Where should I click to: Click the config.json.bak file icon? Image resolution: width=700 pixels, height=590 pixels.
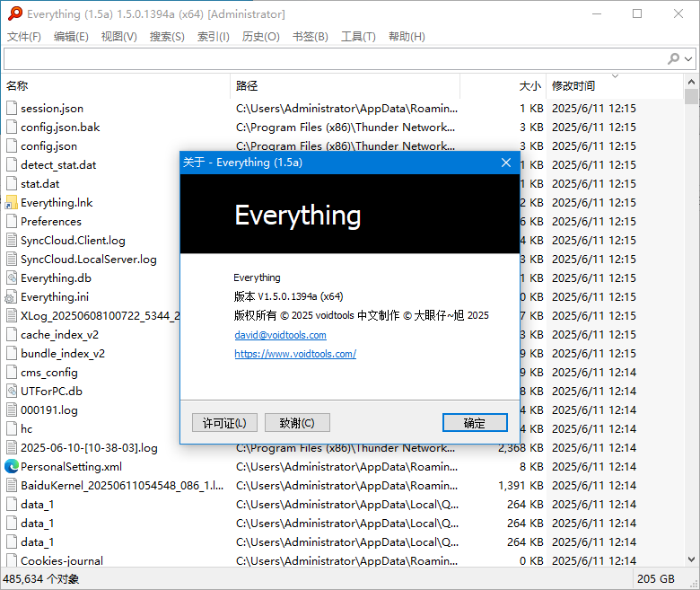pyautogui.click(x=12, y=128)
